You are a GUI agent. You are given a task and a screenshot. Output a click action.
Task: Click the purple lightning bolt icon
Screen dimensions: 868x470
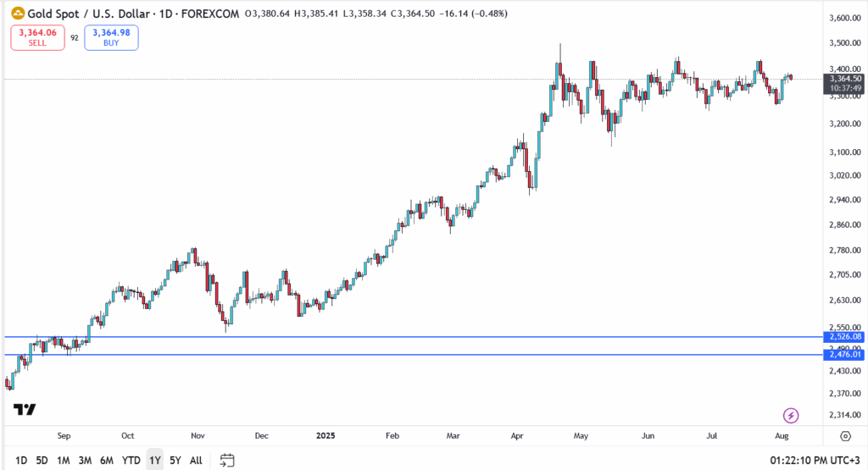(x=791, y=415)
